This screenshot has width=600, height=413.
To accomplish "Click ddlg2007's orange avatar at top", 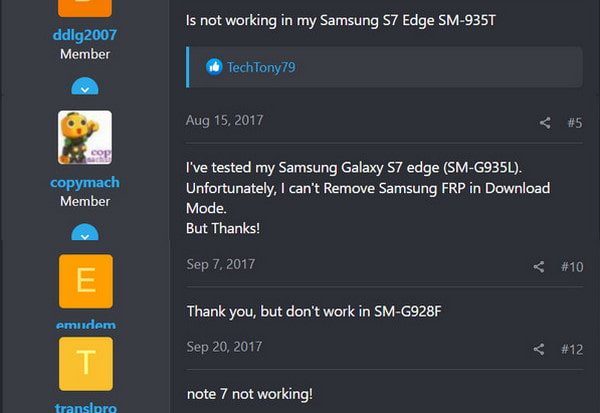I will 85,8.
